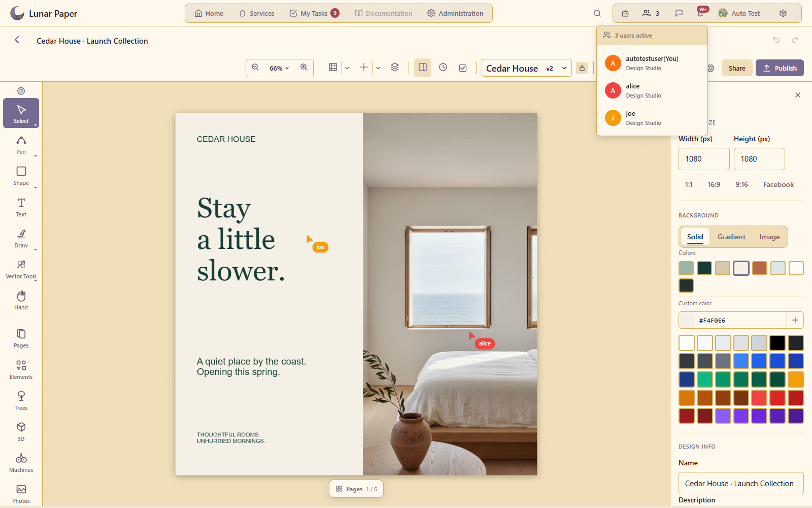812x508 pixels.
Task: Switch to the Hand tool
Action: tap(21, 300)
